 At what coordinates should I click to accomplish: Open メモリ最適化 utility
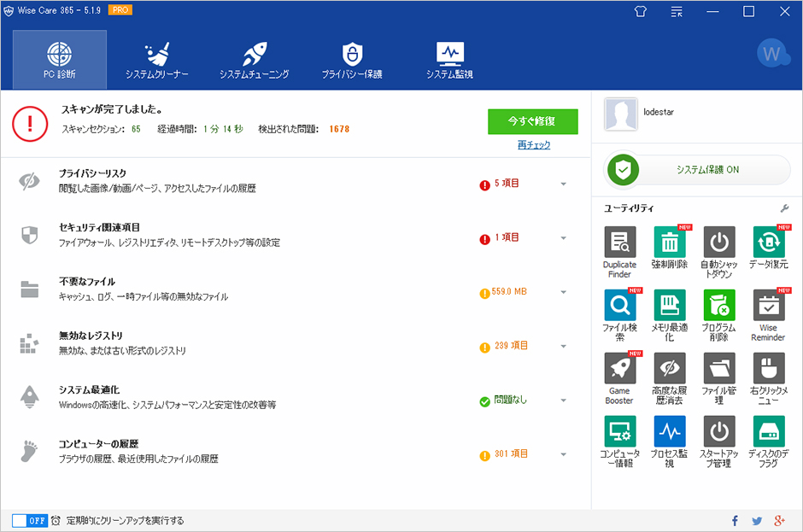(670, 315)
